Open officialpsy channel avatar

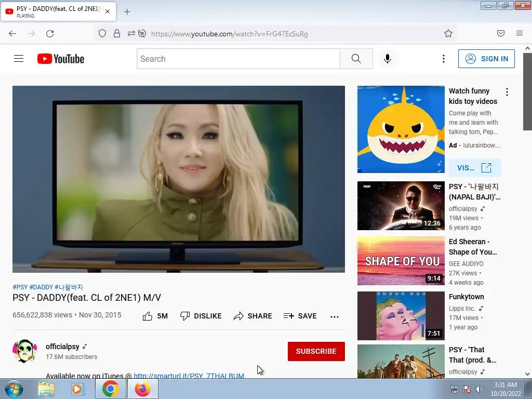point(24,351)
